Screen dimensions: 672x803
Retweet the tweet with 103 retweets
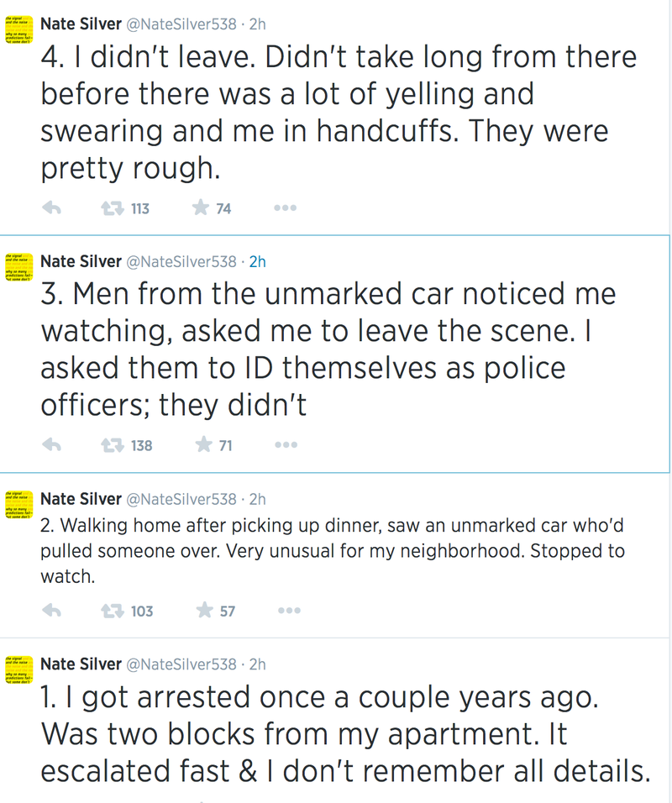(x=113, y=611)
